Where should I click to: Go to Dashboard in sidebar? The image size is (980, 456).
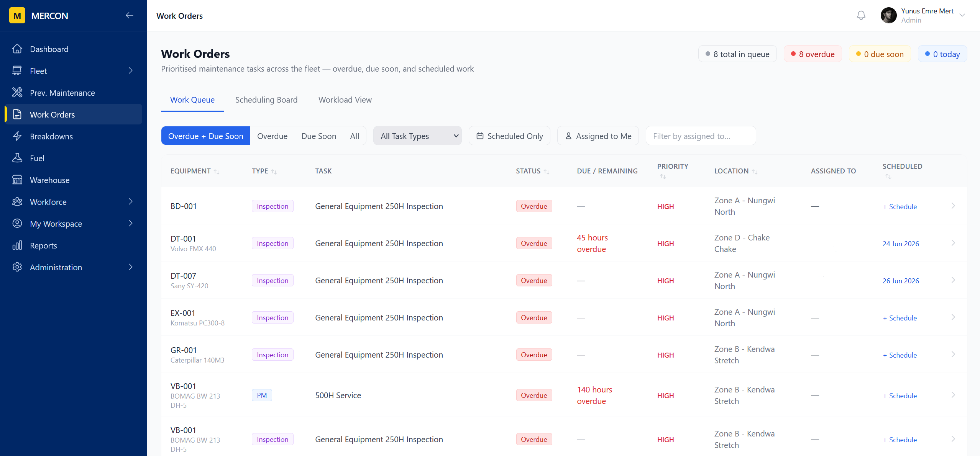74,49
